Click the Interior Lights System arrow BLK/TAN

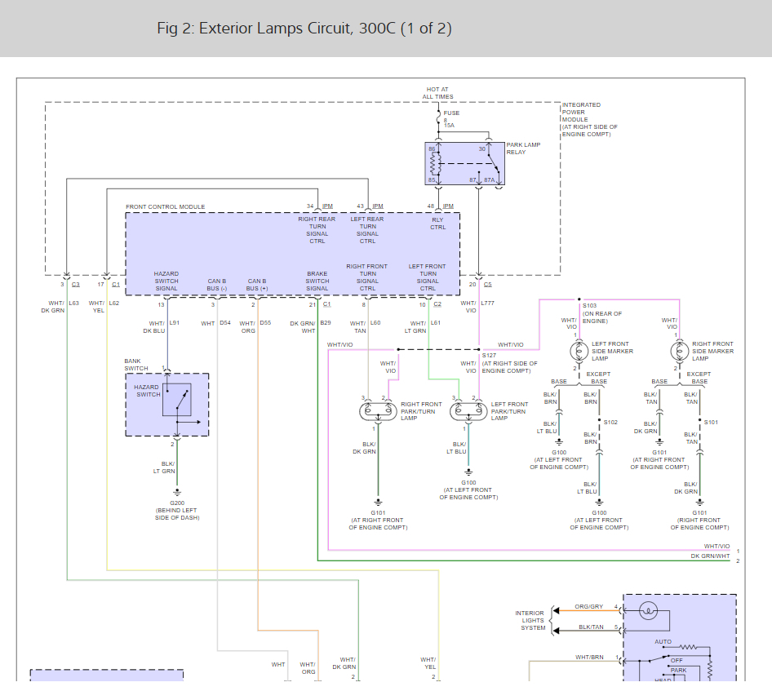556,631
